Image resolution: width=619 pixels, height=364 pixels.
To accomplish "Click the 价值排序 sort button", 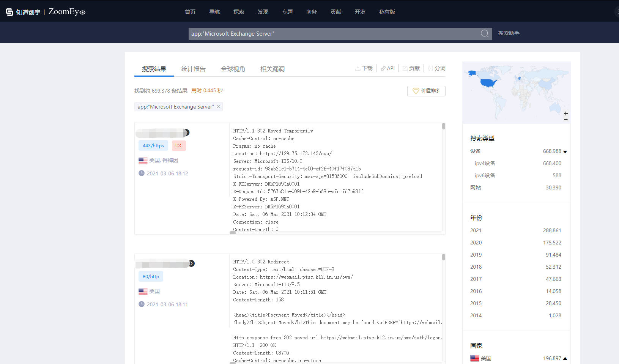I will click(x=426, y=91).
